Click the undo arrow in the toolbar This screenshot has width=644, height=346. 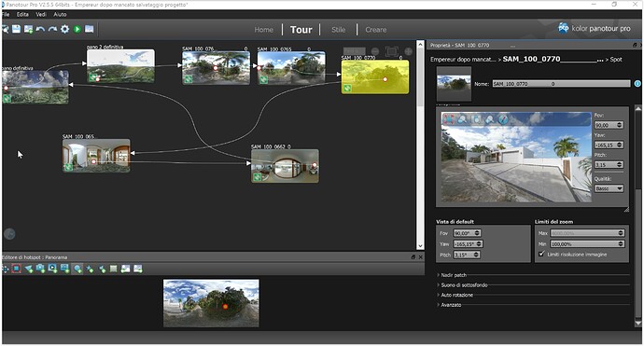(40, 29)
